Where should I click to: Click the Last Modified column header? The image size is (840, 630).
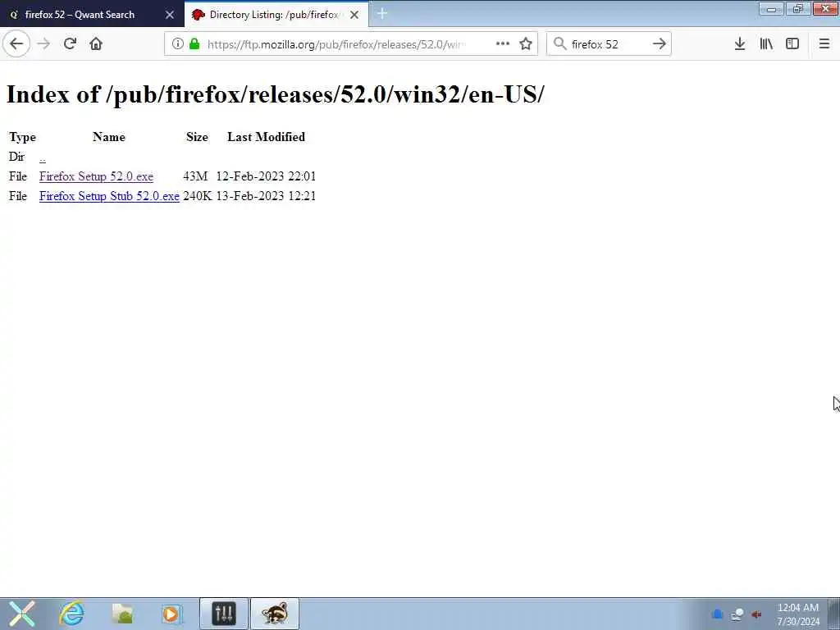pos(267,137)
